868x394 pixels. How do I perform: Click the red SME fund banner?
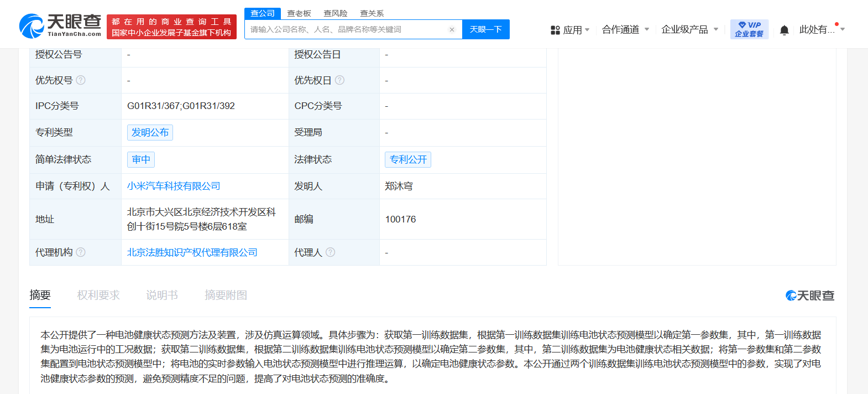point(171,27)
